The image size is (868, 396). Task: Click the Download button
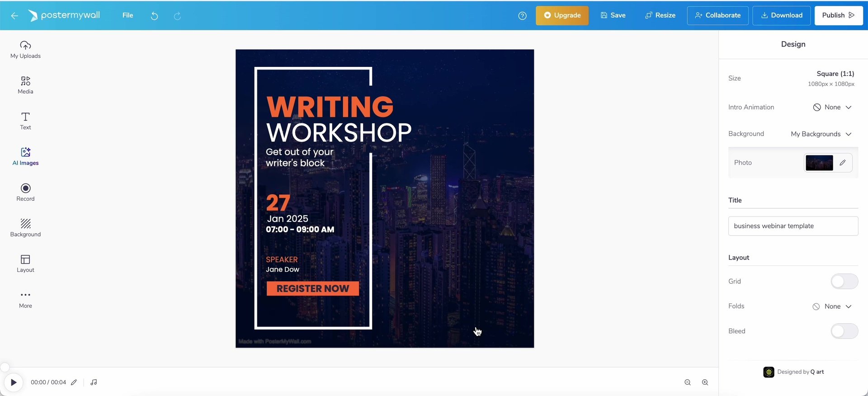click(781, 15)
